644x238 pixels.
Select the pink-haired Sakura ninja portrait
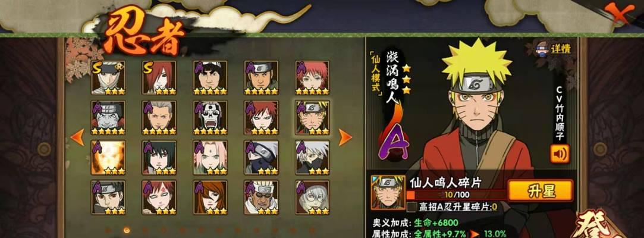tap(211, 158)
